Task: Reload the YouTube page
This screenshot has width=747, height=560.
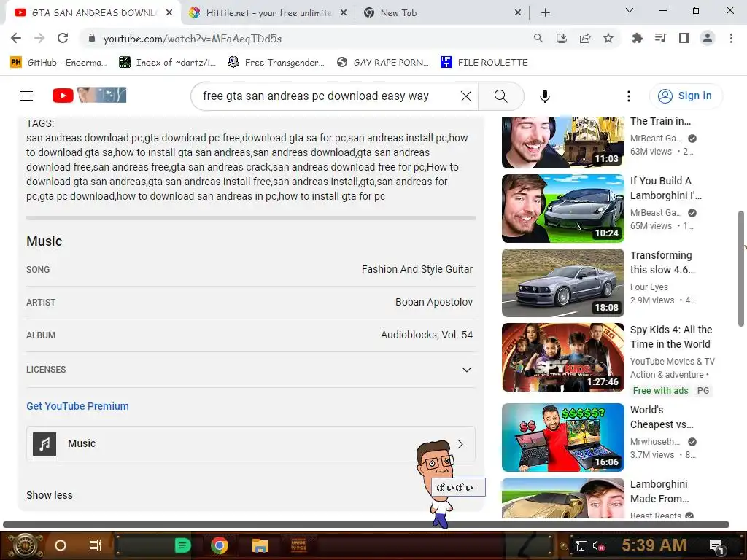Action: 63,38
